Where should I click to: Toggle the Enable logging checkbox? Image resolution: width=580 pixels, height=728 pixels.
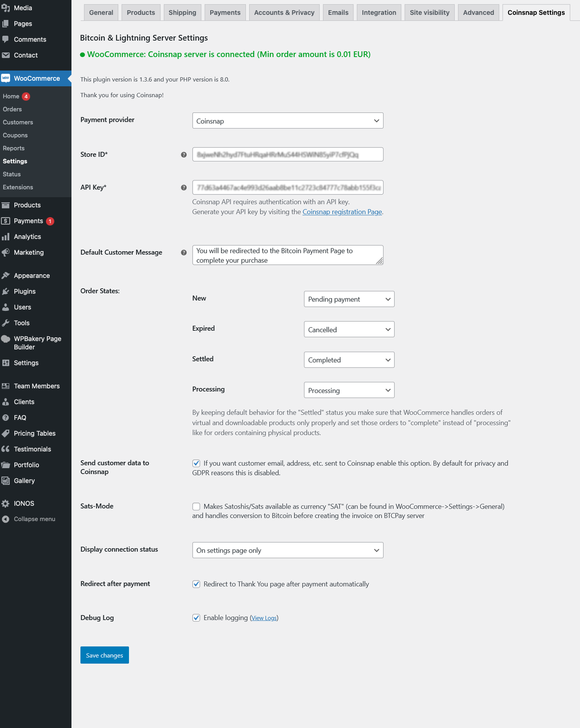[196, 618]
